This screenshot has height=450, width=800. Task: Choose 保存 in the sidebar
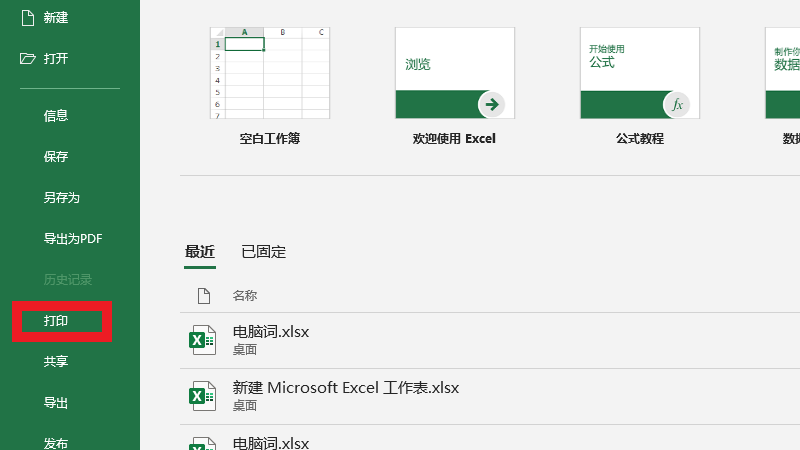click(56, 156)
